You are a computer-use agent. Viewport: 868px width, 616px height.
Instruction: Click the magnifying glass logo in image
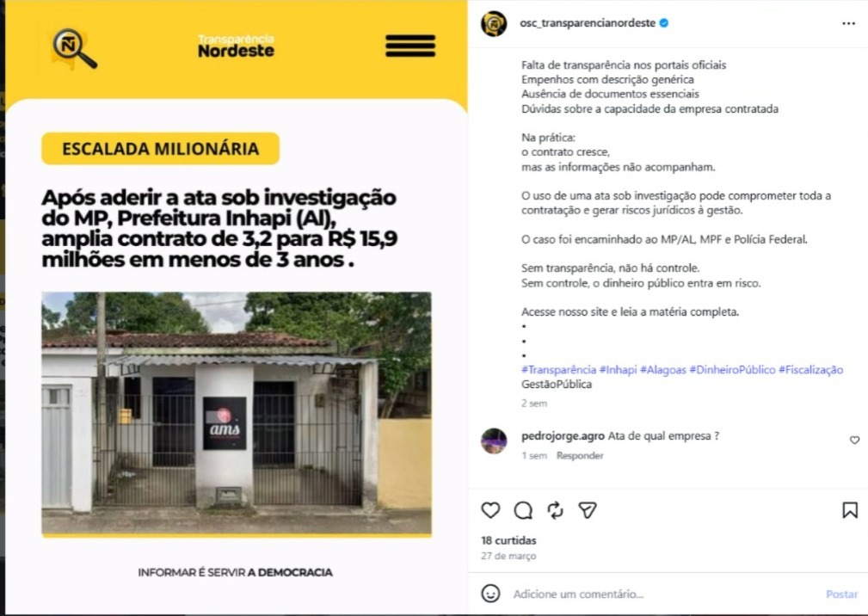pos(74,49)
